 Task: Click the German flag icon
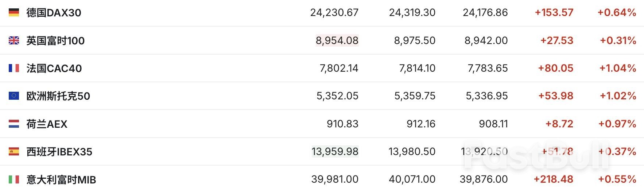tap(14, 13)
